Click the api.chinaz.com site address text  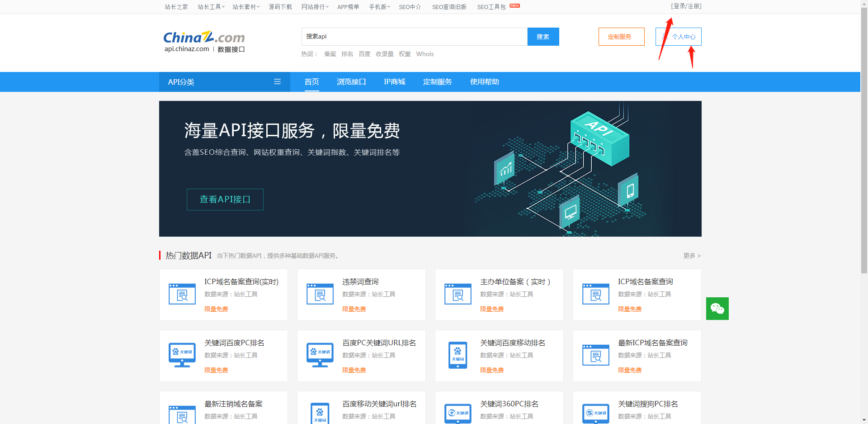(187, 49)
